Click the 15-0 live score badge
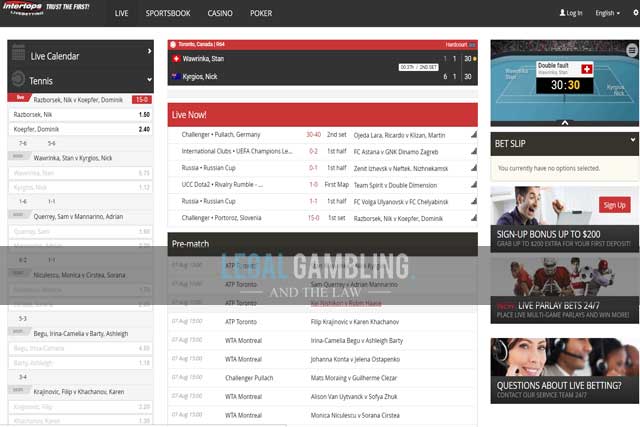This screenshot has width=640, height=427. (142, 99)
